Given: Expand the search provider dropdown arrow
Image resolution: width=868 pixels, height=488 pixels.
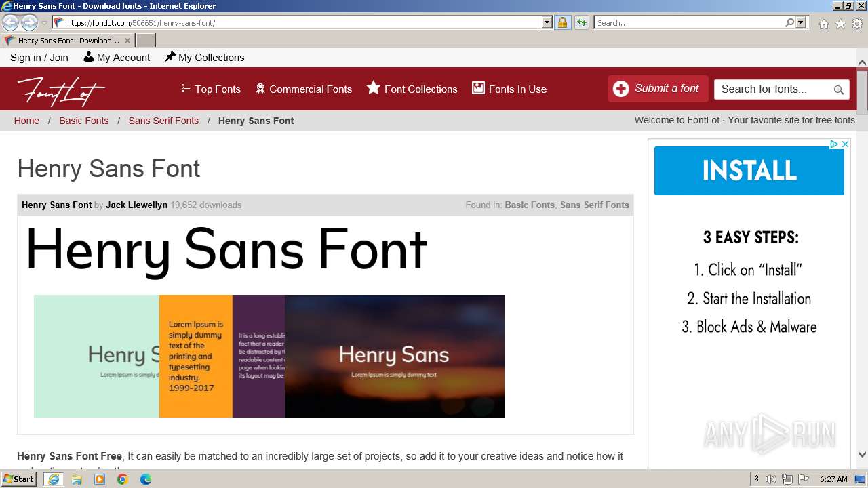Looking at the screenshot, I should point(801,22).
